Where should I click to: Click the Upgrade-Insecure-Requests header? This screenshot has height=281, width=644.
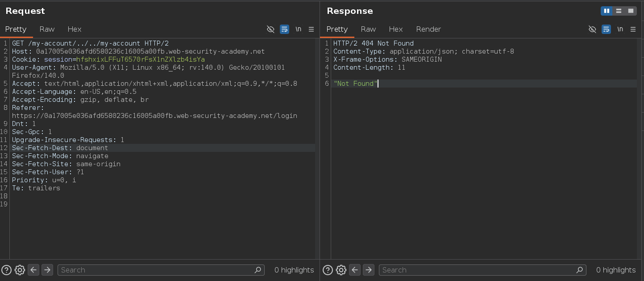[x=68, y=140]
